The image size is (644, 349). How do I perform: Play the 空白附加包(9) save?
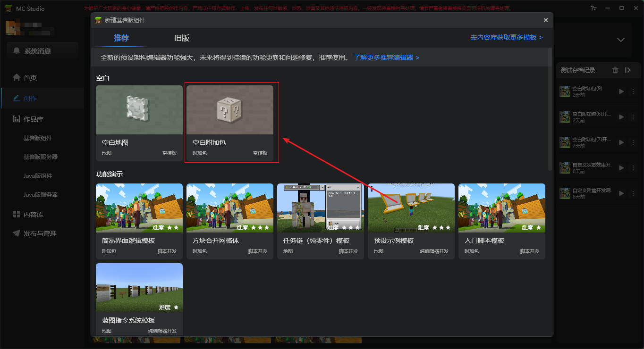click(x=621, y=91)
